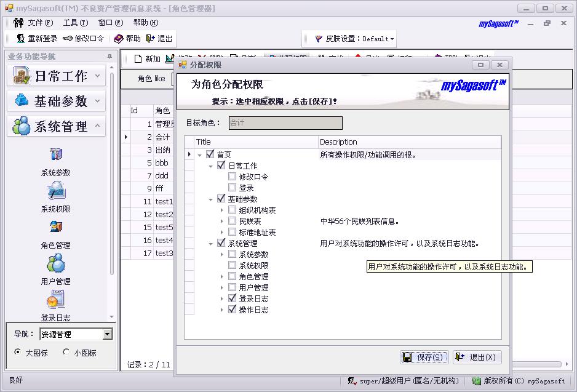Viewport: 577px width, 392px height.
Task: Click the application people icon in menu bar
Action: [18, 23]
